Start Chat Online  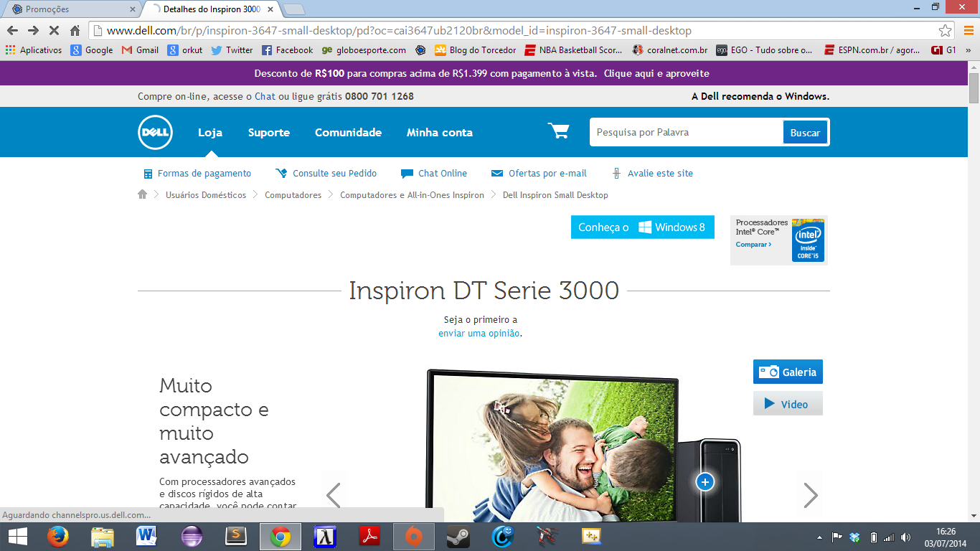(434, 173)
